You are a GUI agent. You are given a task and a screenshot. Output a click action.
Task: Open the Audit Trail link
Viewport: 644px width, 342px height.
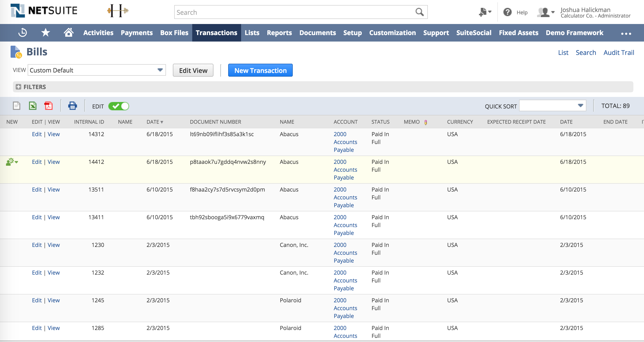[x=618, y=53]
